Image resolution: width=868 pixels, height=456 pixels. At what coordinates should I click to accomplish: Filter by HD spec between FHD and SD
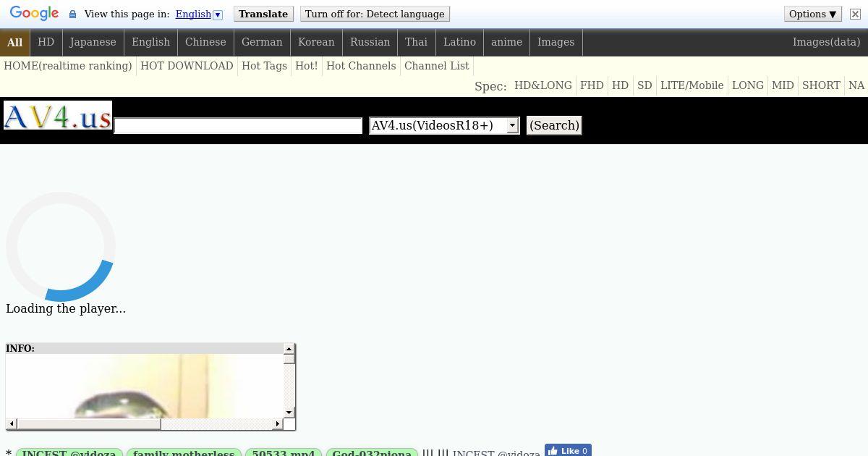pyautogui.click(x=620, y=85)
